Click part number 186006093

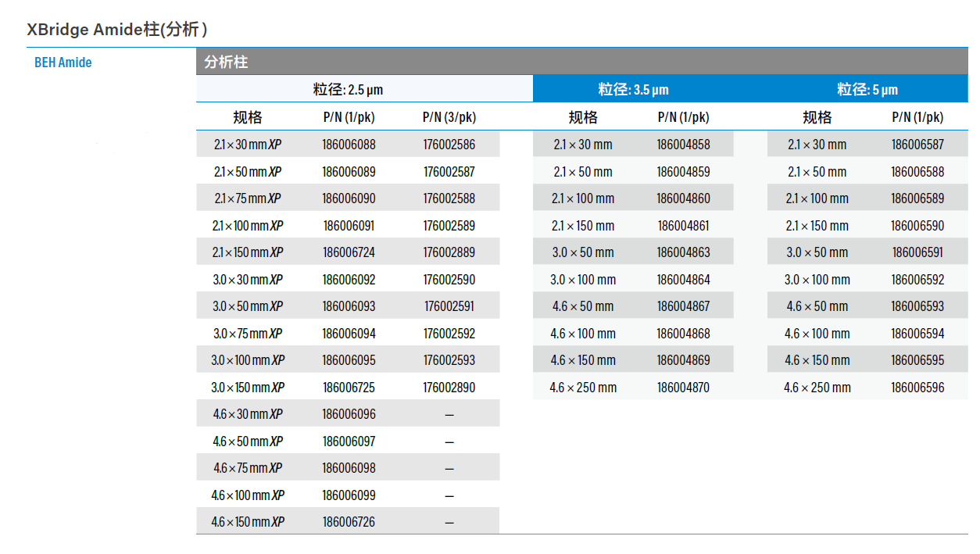point(349,306)
